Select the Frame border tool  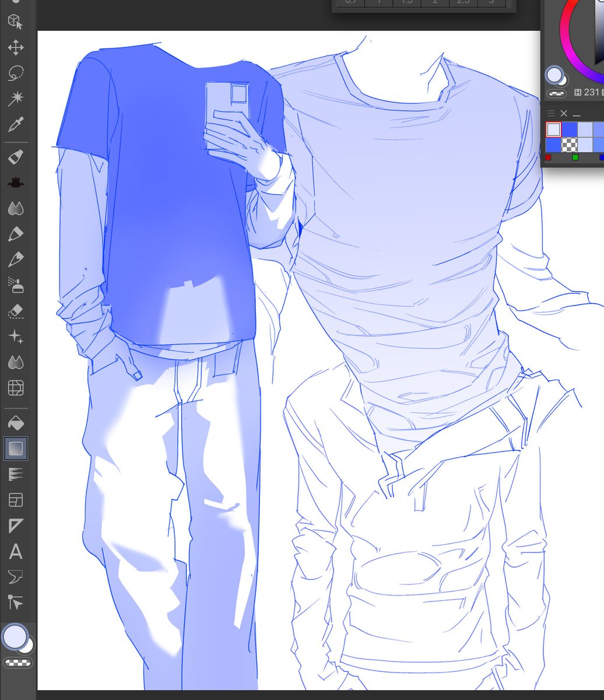click(x=15, y=500)
